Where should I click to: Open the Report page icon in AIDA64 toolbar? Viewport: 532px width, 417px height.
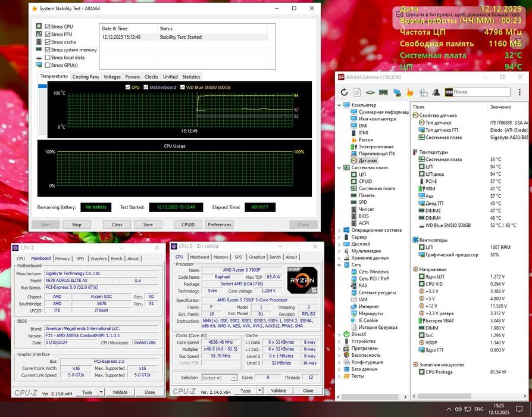(357, 92)
